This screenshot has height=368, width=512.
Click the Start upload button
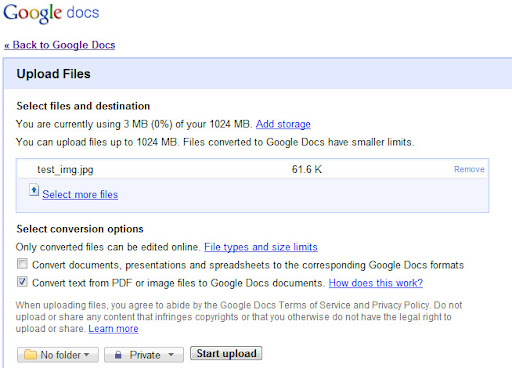[x=226, y=353]
